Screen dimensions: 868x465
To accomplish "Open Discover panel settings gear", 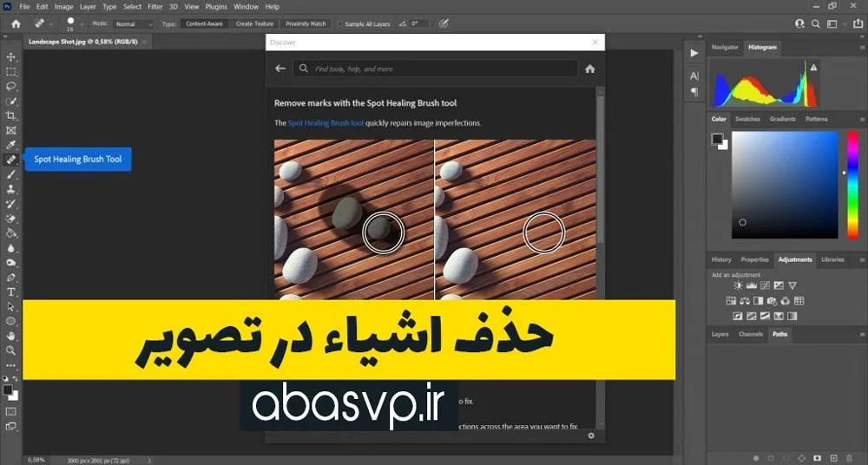I will click(590, 436).
